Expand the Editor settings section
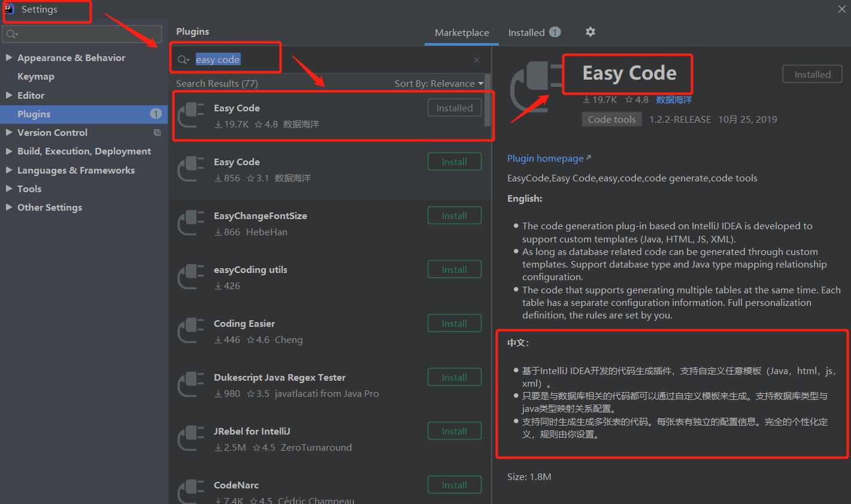851x504 pixels. pos(9,95)
